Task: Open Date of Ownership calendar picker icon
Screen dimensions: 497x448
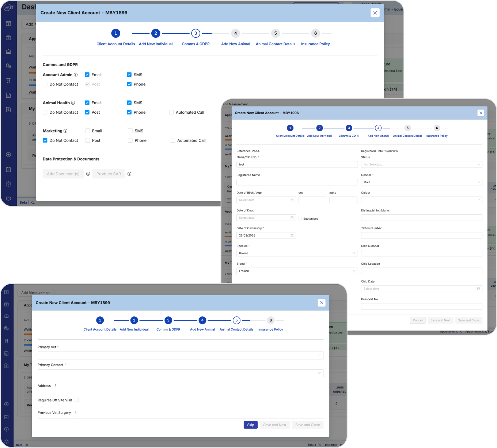Action: 292,236
